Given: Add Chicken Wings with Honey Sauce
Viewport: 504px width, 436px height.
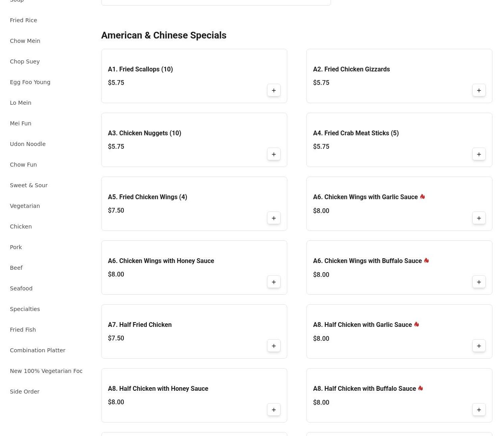Looking at the screenshot, I should 273,282.
